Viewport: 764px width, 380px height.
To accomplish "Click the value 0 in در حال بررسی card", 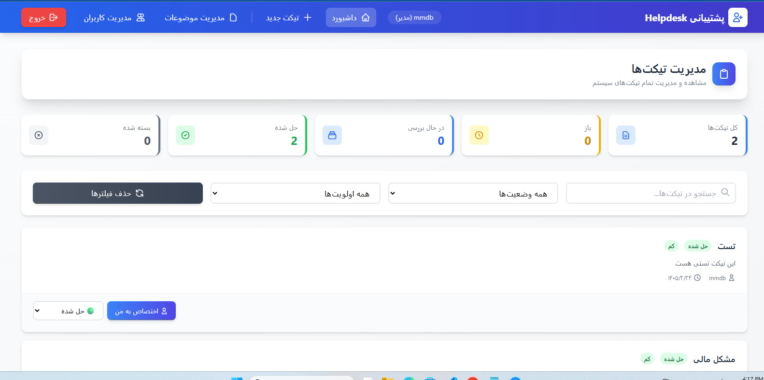I will click(x=440, y=141).
